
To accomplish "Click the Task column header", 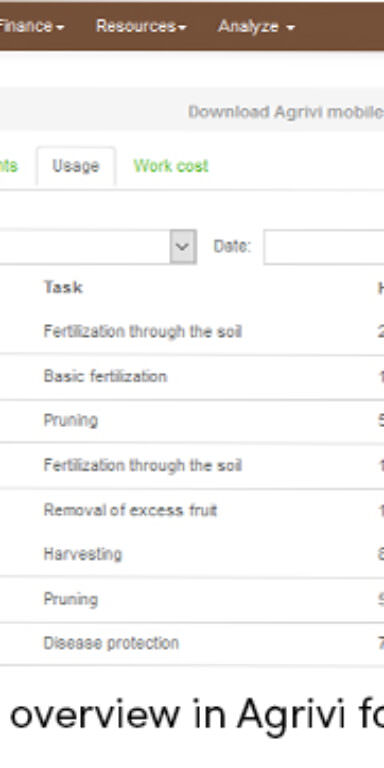I will 63,287.
